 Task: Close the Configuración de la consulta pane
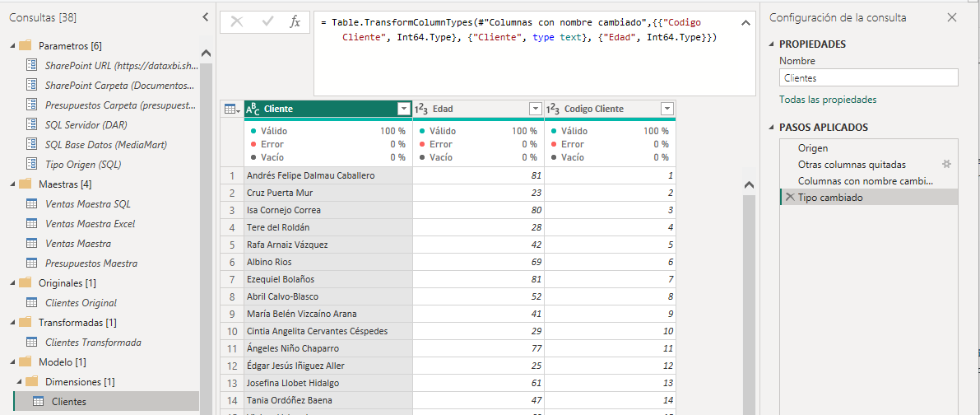click(x=952, y=17)
